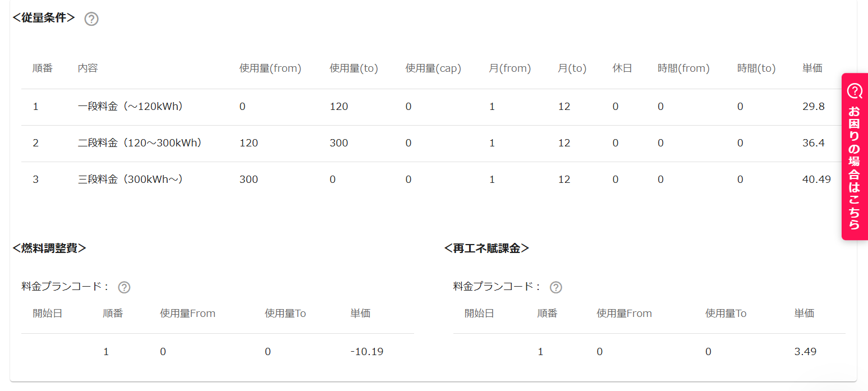Click the 使用量To header under 再エネ賦課金

click(x=725, y=314)
